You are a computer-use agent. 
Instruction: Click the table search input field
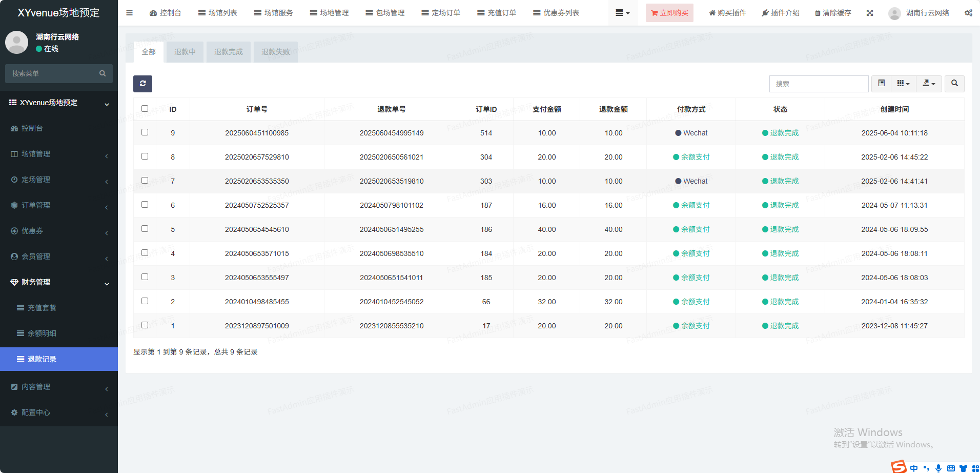pyautogui.click(x=819, y=84)
